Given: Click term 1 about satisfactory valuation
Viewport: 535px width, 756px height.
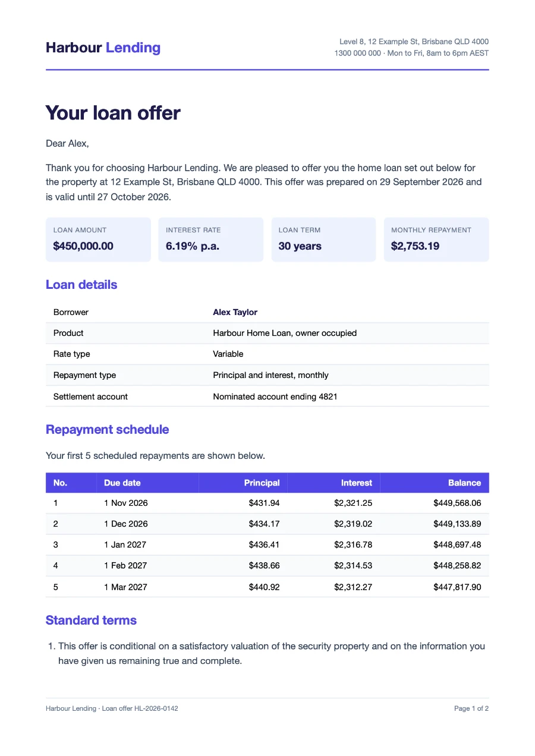Looking at the screenshot, I should (x=272, y=653).
